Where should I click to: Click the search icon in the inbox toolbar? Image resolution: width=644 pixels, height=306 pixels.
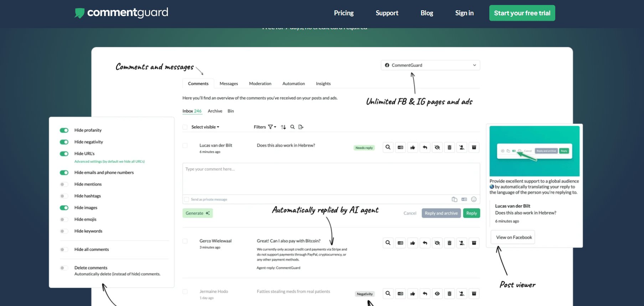(x=293, y=127)
